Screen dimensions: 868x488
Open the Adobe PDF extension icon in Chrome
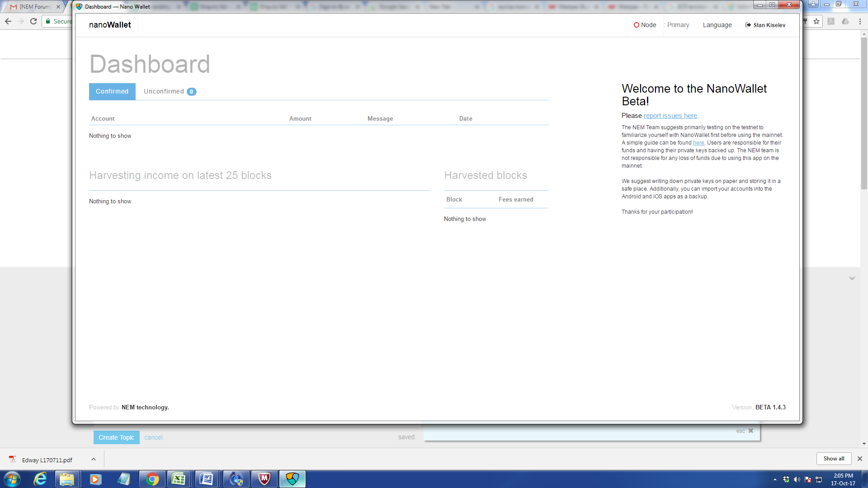[x=831, y=21]
